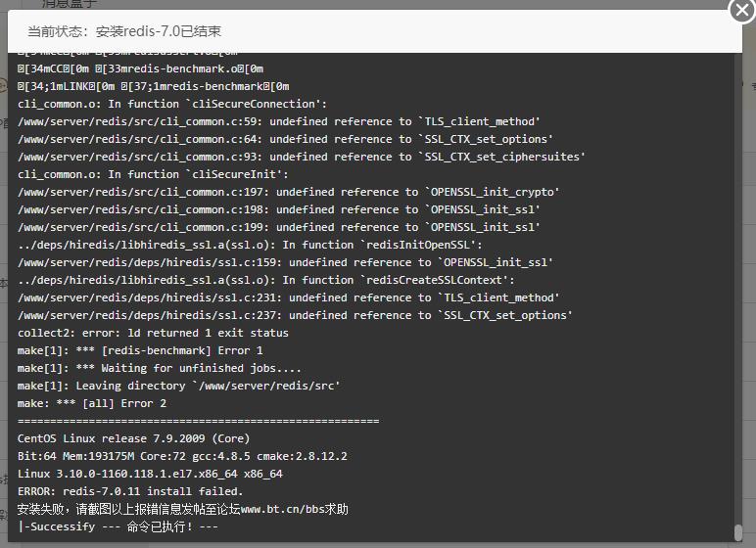
Task: Click the 'In function redisCreateSSLContext' line
Action: click(x=266, y=280)
